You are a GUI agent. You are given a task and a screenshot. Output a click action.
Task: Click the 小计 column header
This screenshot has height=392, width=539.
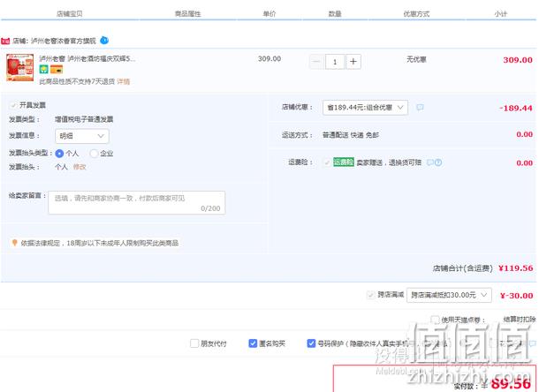tap(500, 14)
